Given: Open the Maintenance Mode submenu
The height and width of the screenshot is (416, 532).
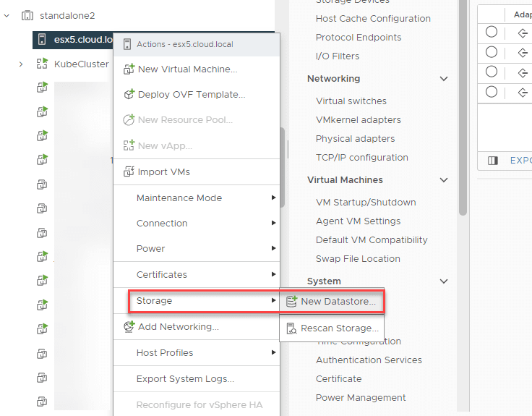Looking at the screenshot, I should (x=179, y=198).
